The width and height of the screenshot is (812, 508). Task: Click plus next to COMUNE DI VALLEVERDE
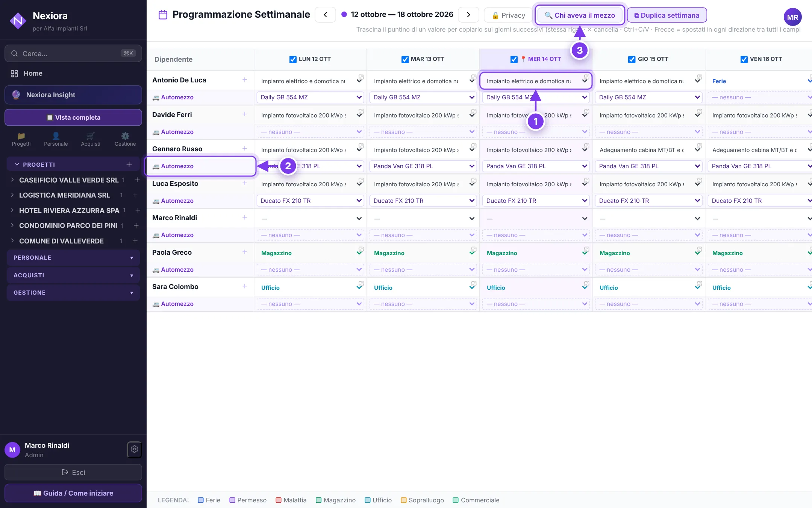pyautogui.click(x=135, y=241)
